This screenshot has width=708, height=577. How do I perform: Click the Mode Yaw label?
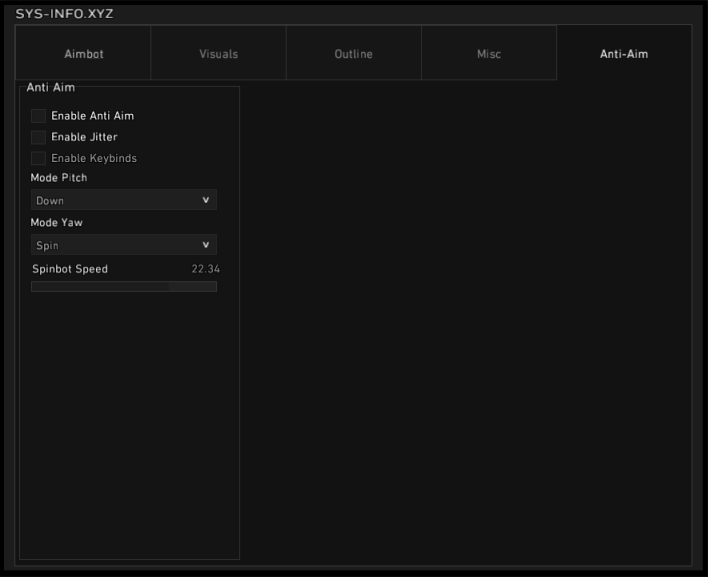pos(56,223)
